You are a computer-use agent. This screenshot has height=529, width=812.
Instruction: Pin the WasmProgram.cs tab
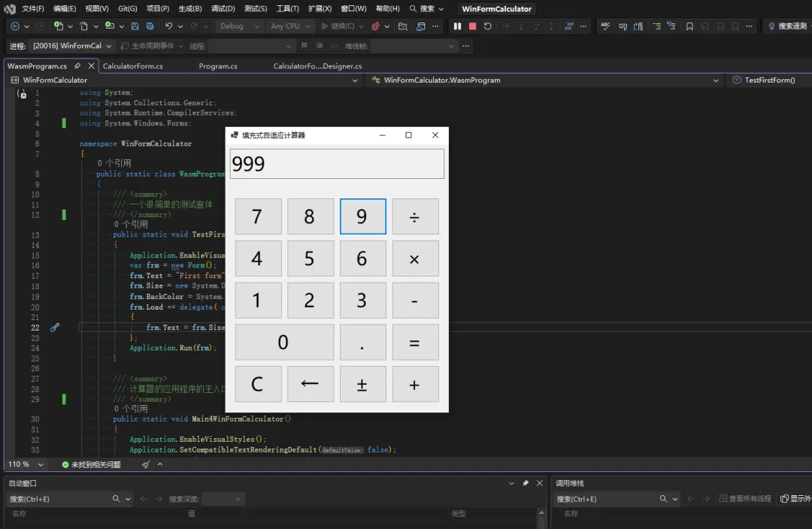[77, 66]
